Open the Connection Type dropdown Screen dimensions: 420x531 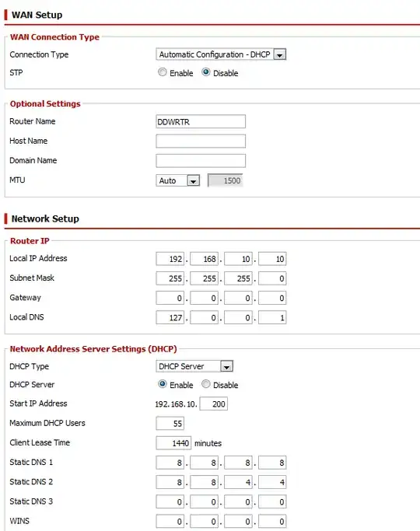pos(221,54)
